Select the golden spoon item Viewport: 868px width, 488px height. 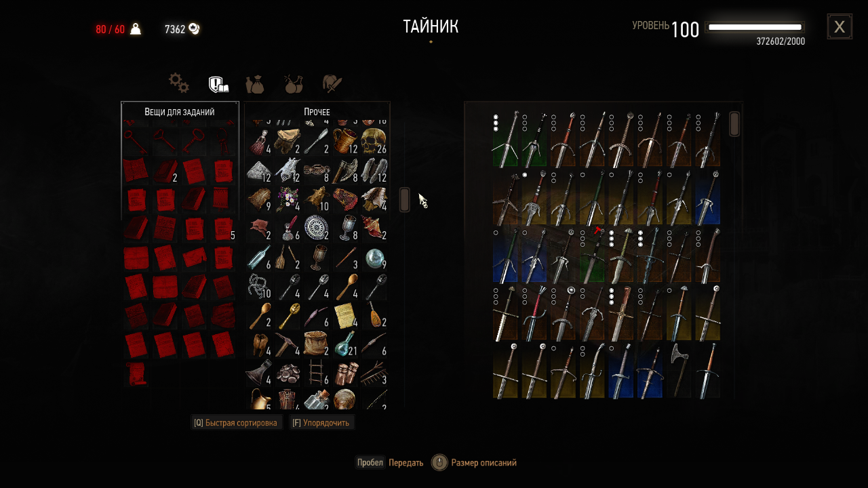tap(288, 314)
